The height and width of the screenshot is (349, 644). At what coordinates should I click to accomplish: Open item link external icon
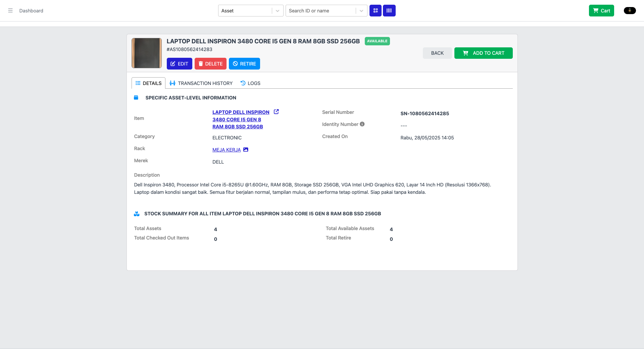click(x=276, y=112)
